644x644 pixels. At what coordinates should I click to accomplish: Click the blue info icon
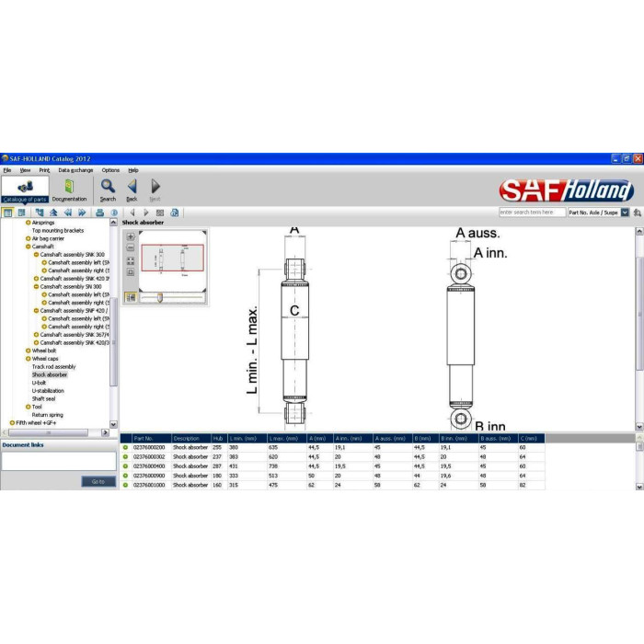pos(114,213)
